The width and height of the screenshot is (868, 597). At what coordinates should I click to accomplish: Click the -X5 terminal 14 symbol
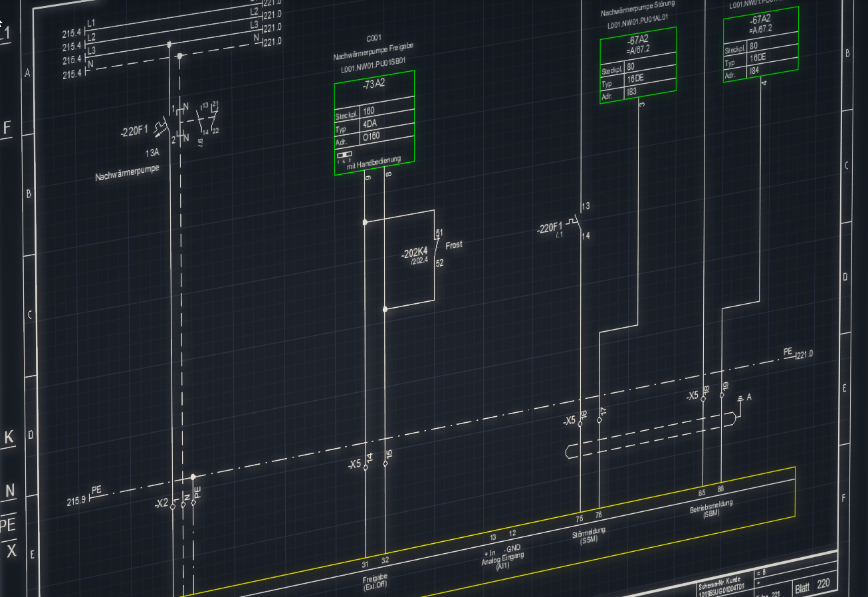pyautogui.click(x=366, y=463)
